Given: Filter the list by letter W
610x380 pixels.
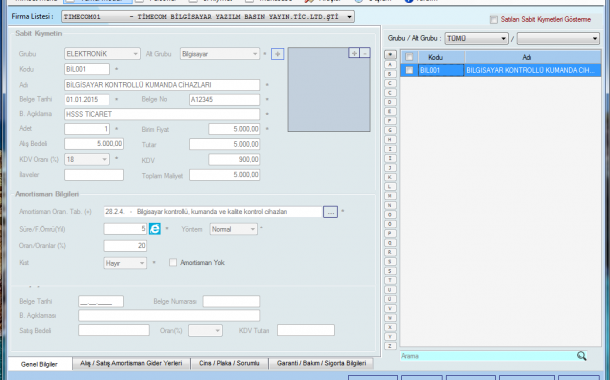Looking at the screenshot, I should [390, 318].
